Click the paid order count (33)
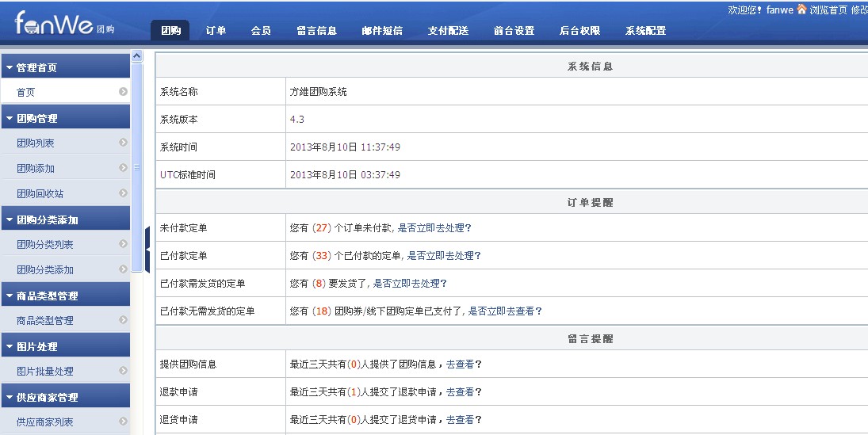The width and height of the screenshot is (868, 435). pyautogui.click(x=322, y=256)
